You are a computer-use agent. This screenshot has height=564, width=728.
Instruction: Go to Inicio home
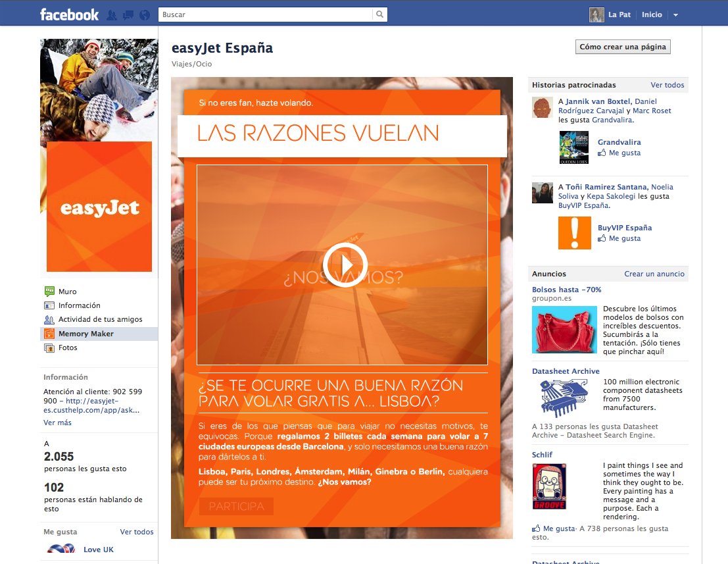[x=652, y=14]
